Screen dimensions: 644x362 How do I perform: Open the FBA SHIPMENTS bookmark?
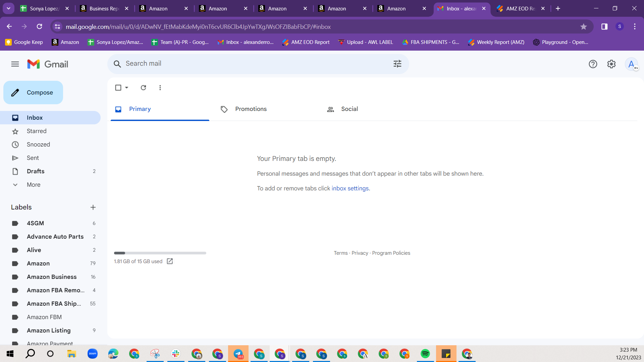(431, 42)
